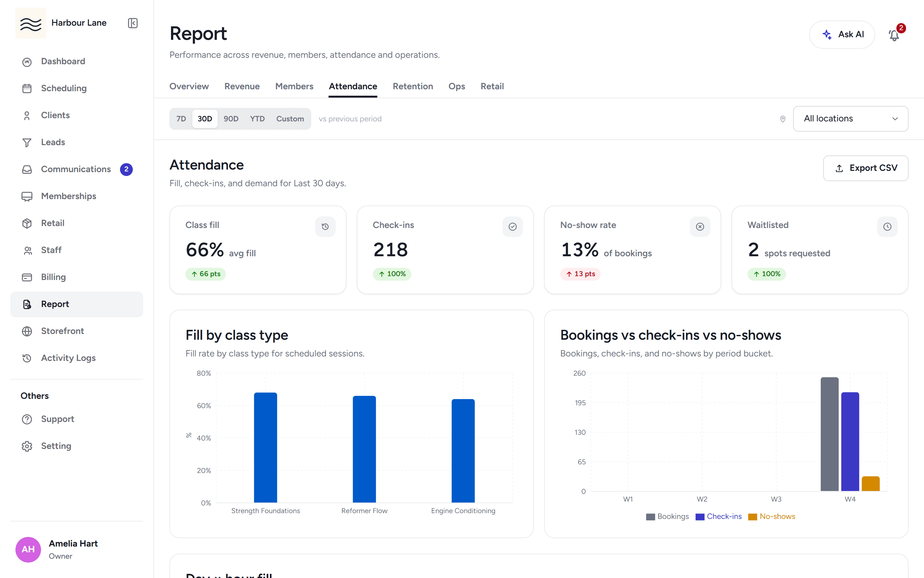
Task: Click the Export CSV button
Action: pyautogui.click(x=866, y=168)
